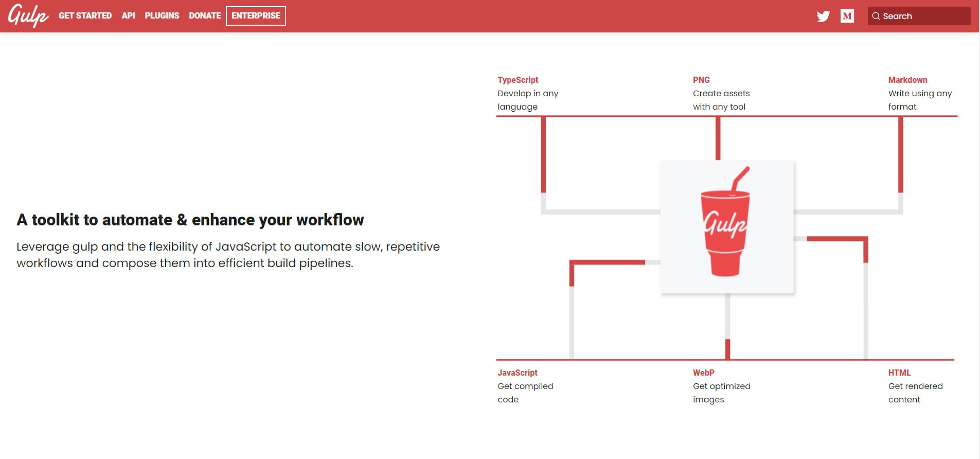Image resolution: width=980 pixels, height=459 pixels.
Task: Open the GET STARTED menu item
Action: pos(85,15)
